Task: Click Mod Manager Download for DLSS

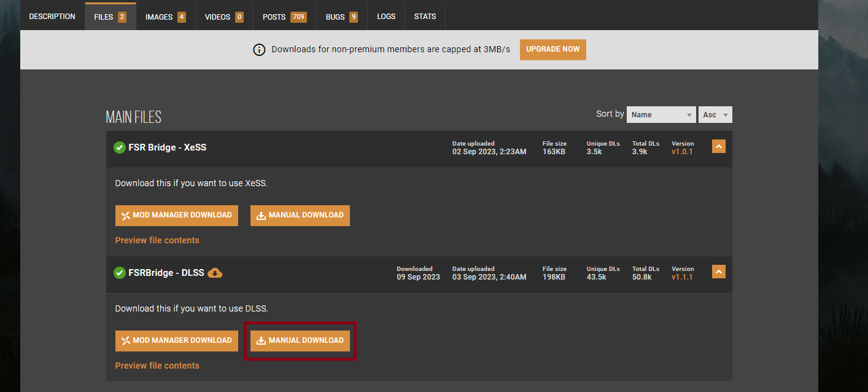Action: 177,340
